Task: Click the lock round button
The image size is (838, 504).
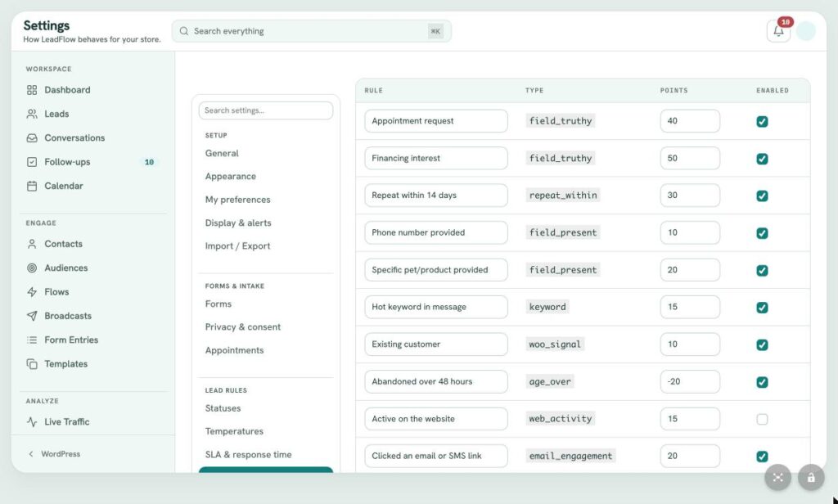Action: pos(811,477)
